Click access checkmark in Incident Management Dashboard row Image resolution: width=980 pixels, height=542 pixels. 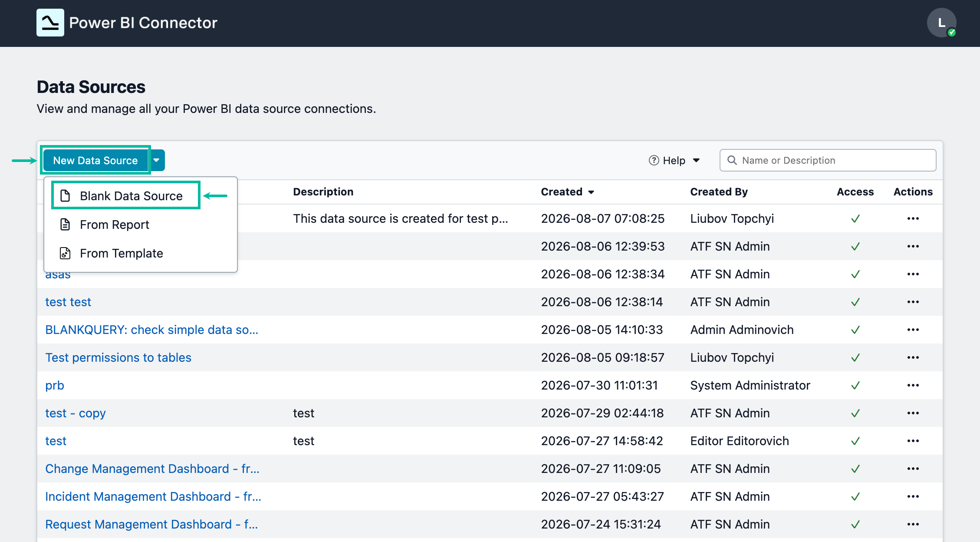[855, 496]
